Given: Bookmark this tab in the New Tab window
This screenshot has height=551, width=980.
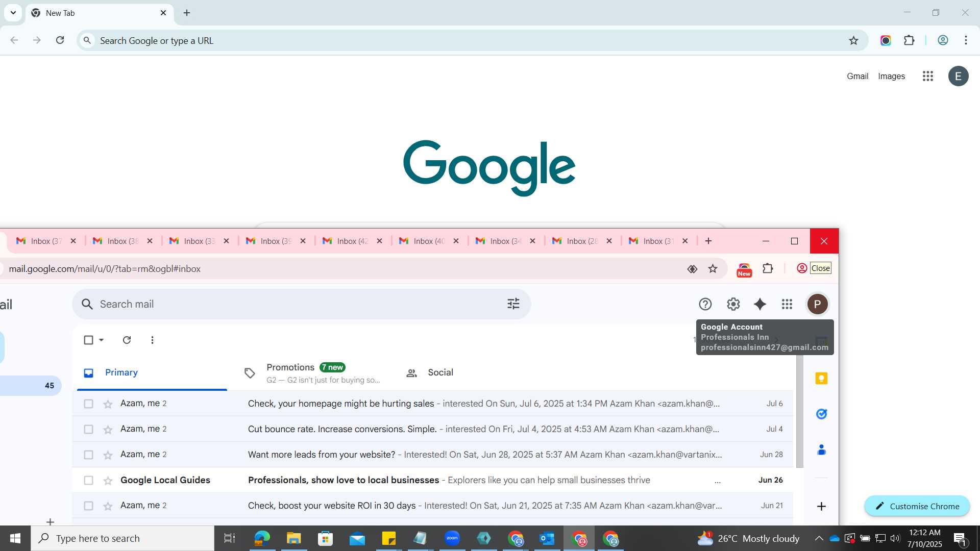Looking at the screenshot, I should pos(853,40).
